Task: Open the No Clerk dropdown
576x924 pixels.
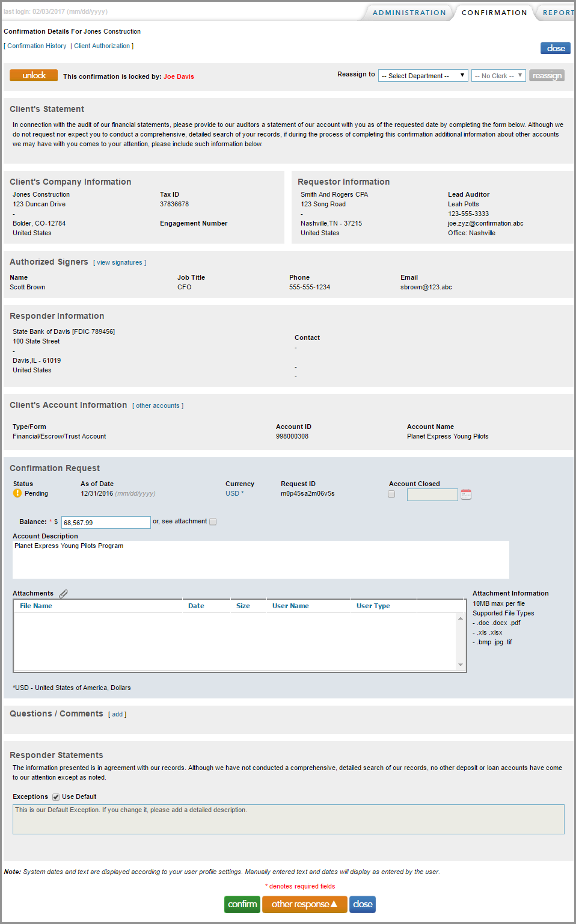Action: pyautogui.click(x=498, y=75)
